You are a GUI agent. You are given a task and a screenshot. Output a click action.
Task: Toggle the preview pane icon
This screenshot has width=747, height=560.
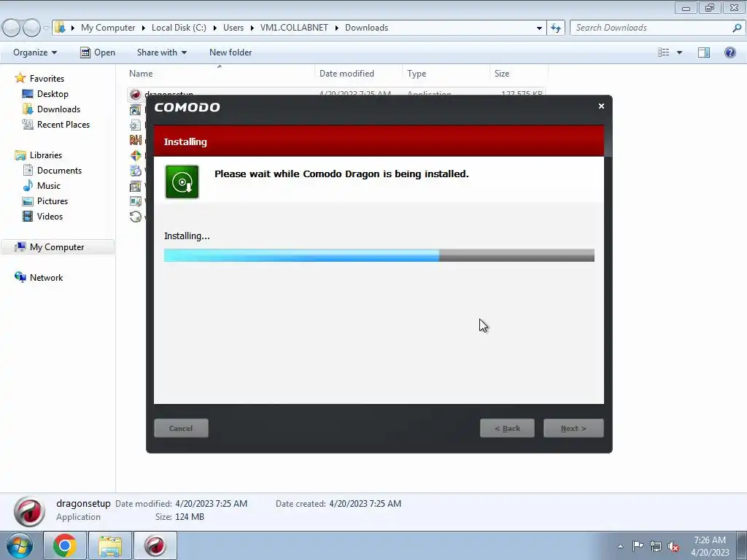tap(704, 52)
